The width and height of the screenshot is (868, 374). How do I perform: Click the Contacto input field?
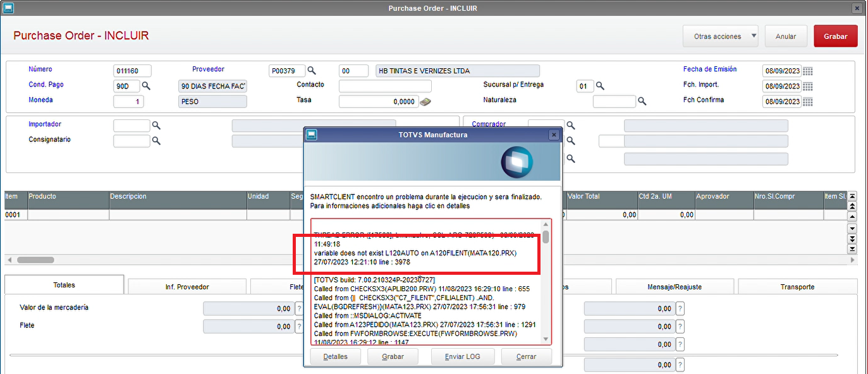coord(385,86)
